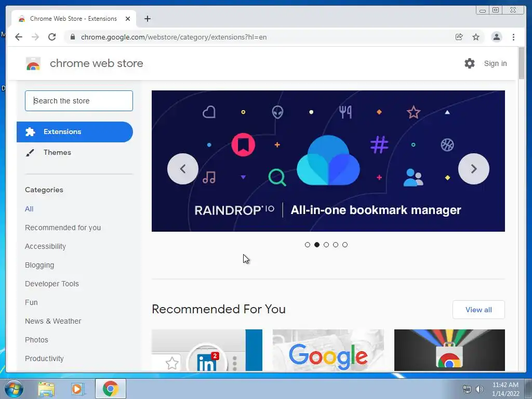Click the padlock site info icon
Screen dimensions: 532x399
[x=72, y=37]
